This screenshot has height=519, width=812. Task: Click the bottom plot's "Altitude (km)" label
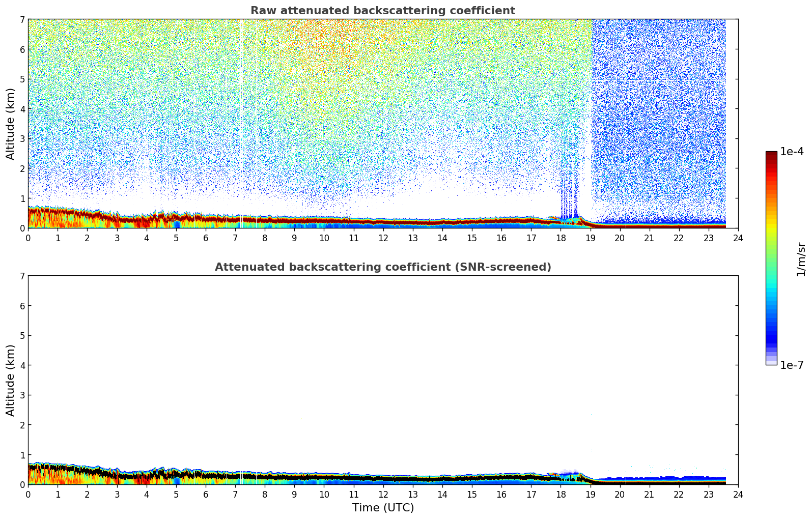(11, 380)
